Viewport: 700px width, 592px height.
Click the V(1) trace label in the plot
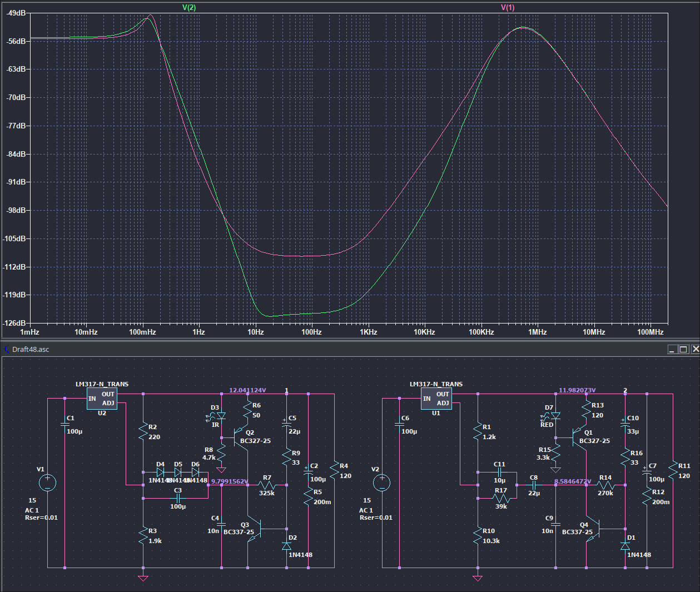(508, 8)
